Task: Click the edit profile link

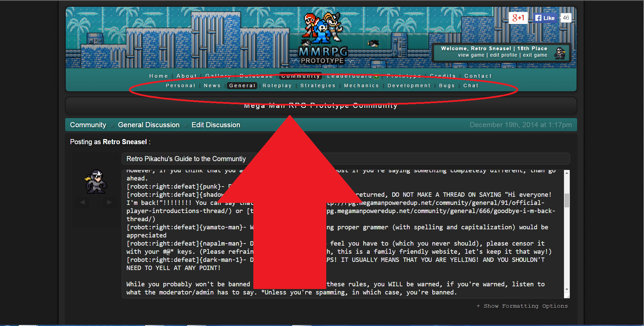Action: (504, 55)
